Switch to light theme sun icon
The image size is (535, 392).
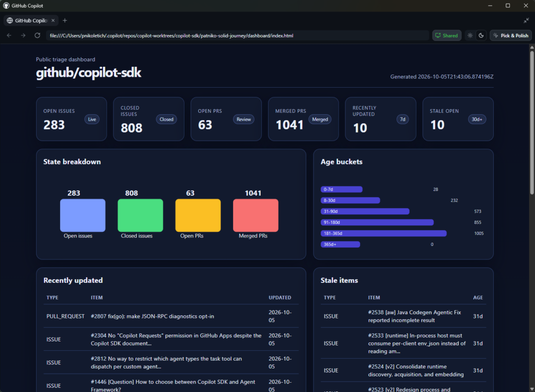coord(470,35)
